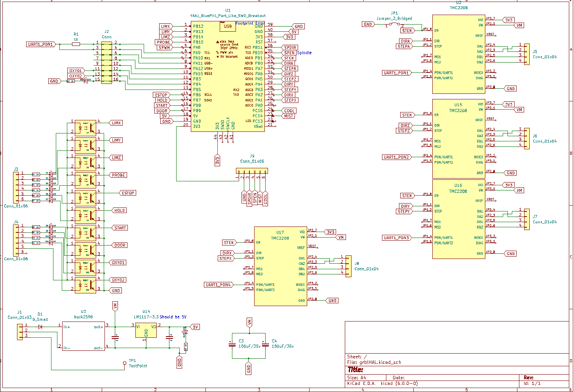This screenshot has width=574, height=392.
Task: Select the J5 Conn_01x04 connector
Action: 526,54
